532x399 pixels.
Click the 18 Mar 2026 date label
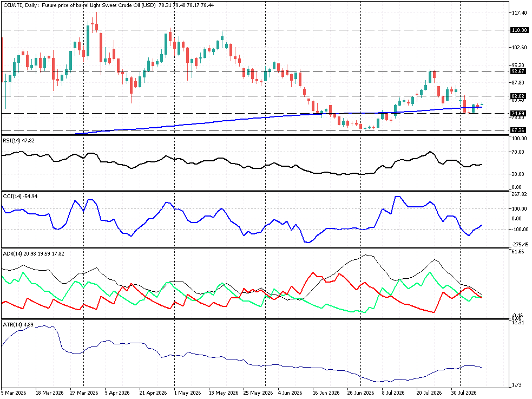49,393
